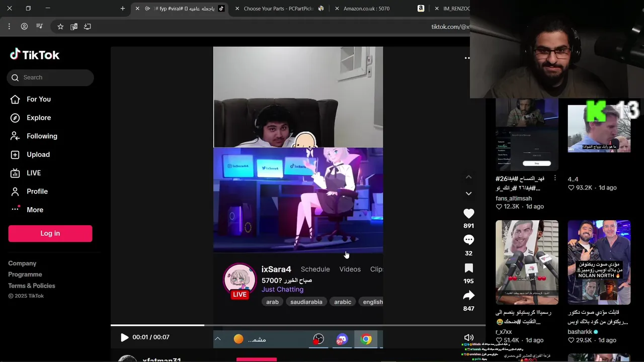Open the basharkk profile link
644x362 pixels.
580,332
